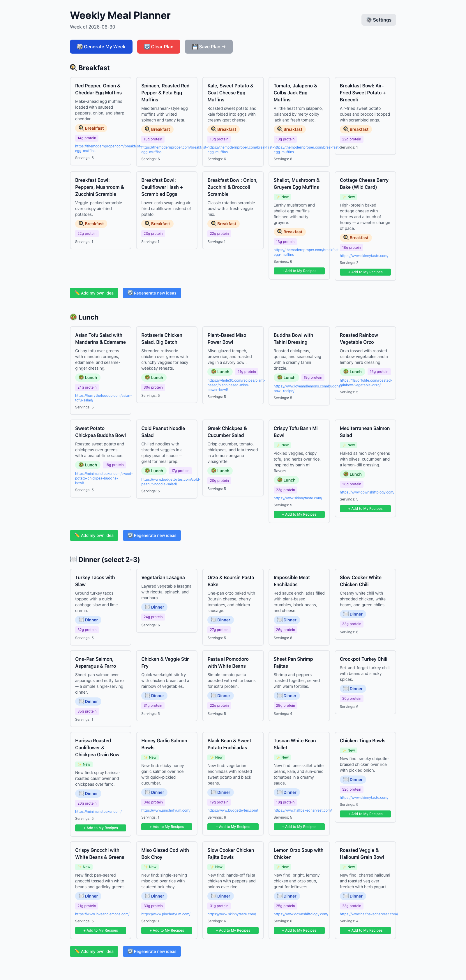Open the hurrythefoodup Asian tofu salad link
Viewport: 466px width, 980px height.
click(x=103, y=398)
